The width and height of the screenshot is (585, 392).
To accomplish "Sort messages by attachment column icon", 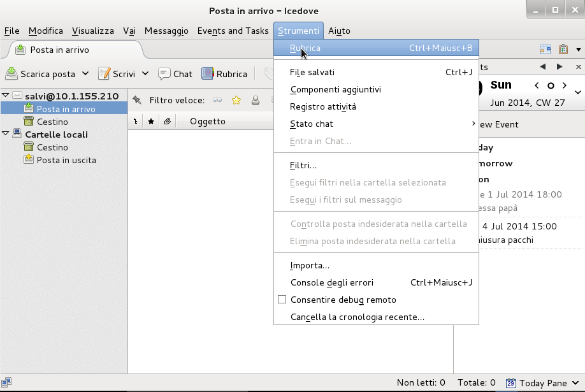I will [167, 121].
